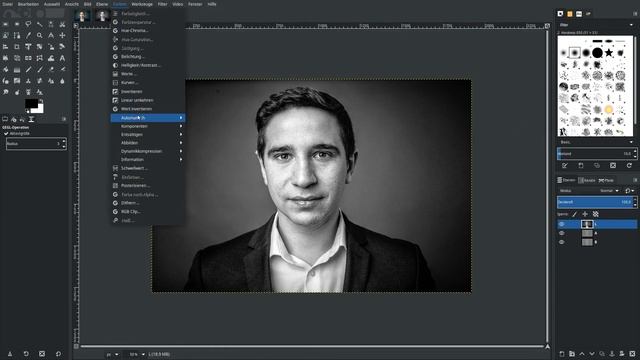Select the Fuzzy Select wand tool
This screenshot has height=360, width=640.
(40, 24)
